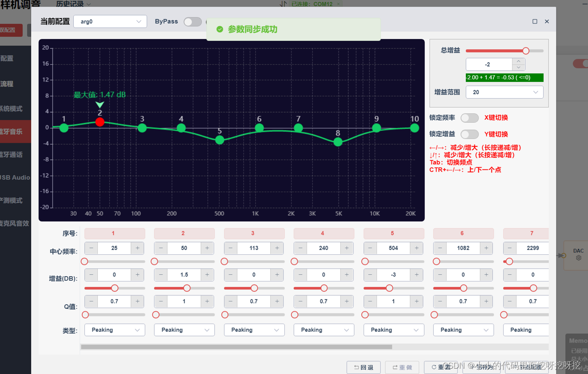This screenshot has height=374, width=588.
Task: Click band 1 Q value slider
Action: [x=115, y=315]
